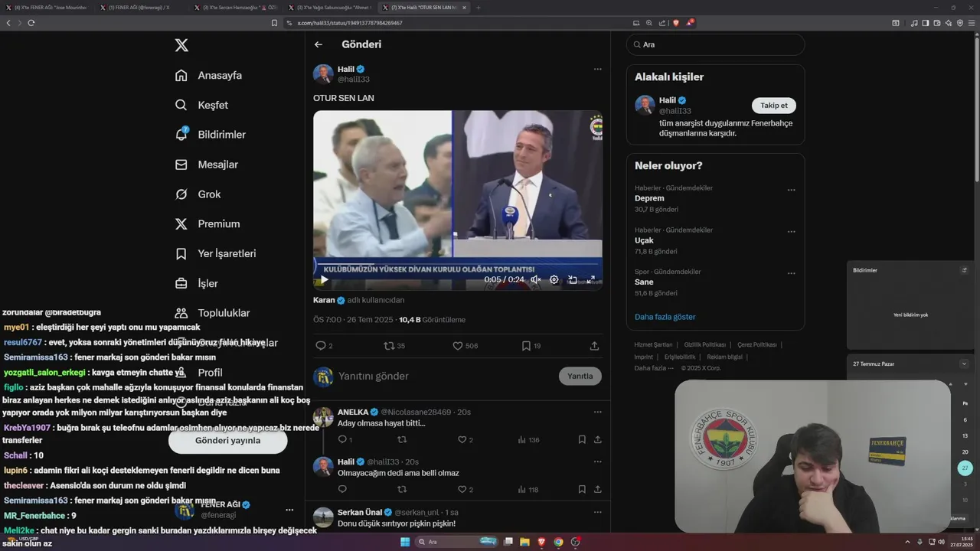Click the Brave Shields icon
This screenshot has height=551, width=980.
pos(676,23)
